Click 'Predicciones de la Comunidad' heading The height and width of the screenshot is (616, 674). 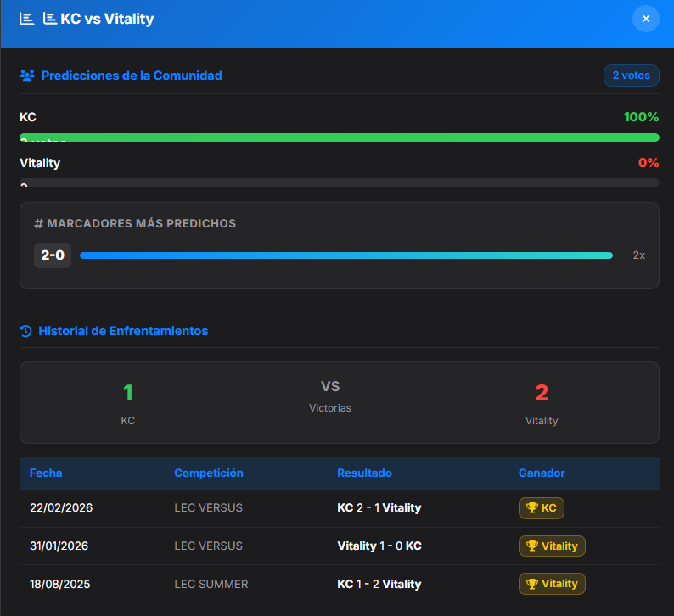click(x=132, y=76)
